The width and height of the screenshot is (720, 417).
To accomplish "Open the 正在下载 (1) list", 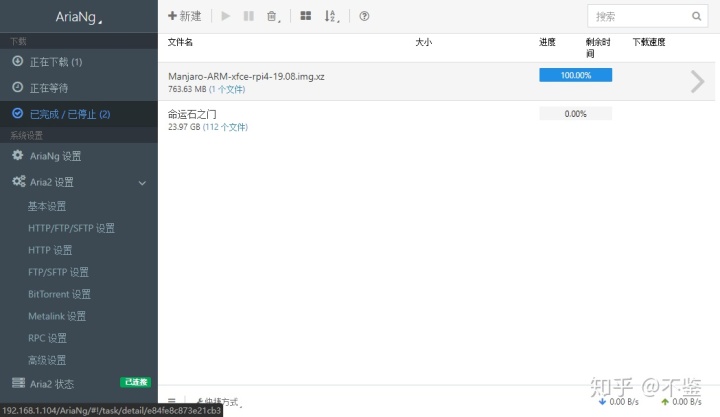I will pos(79,62).
